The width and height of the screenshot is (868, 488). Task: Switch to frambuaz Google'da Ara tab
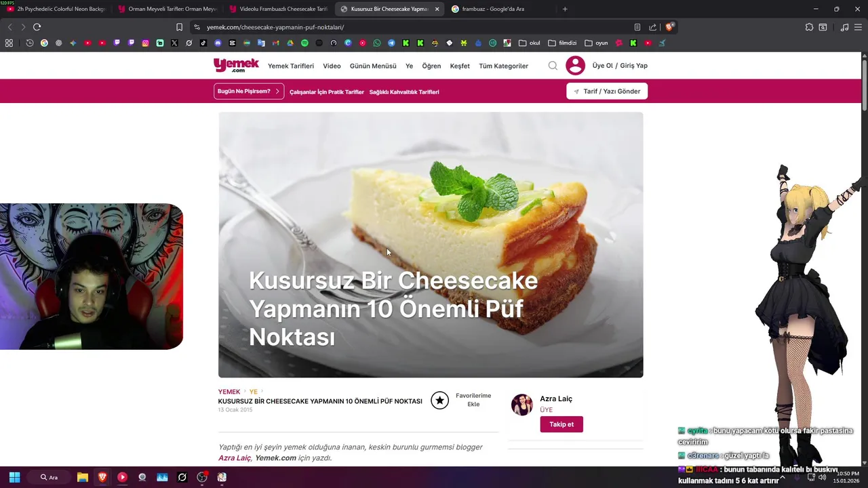[x=500, y=9]
